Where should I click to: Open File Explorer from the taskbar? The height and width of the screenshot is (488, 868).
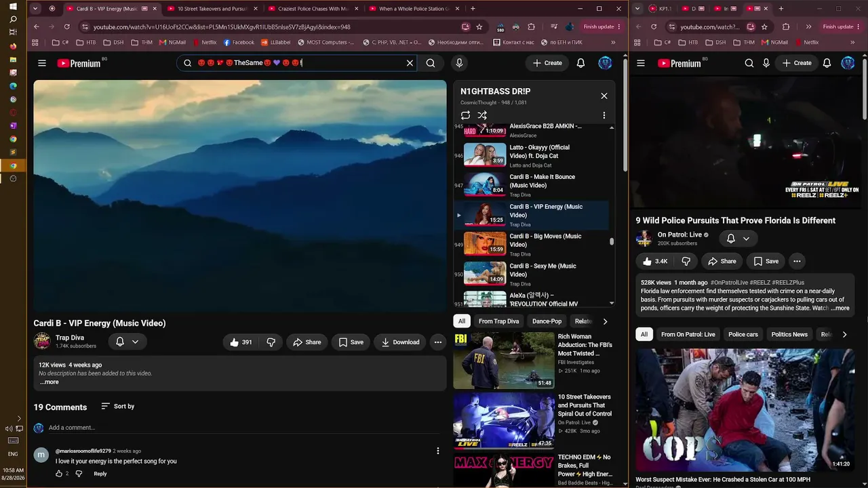pyautogui.click(x=13, y=60)
